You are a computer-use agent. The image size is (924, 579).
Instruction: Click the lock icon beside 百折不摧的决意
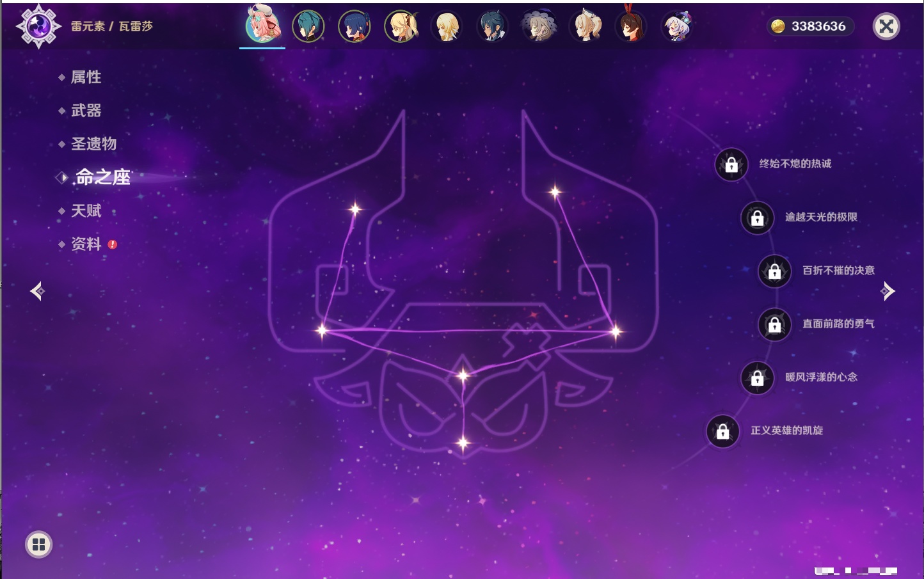click(x=774, y=271)
